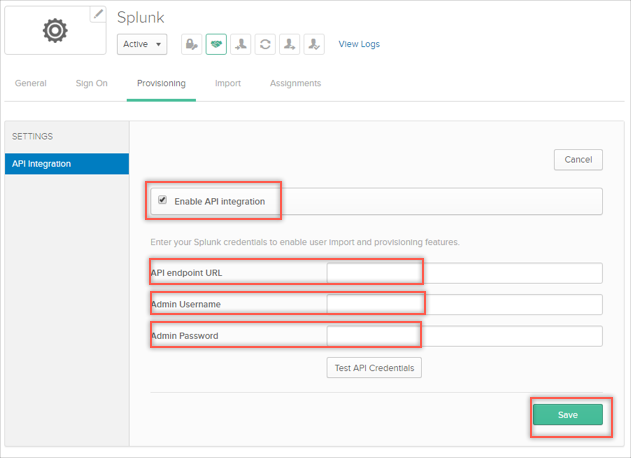Click the green handshake provisioning icon

coord(216,44)
